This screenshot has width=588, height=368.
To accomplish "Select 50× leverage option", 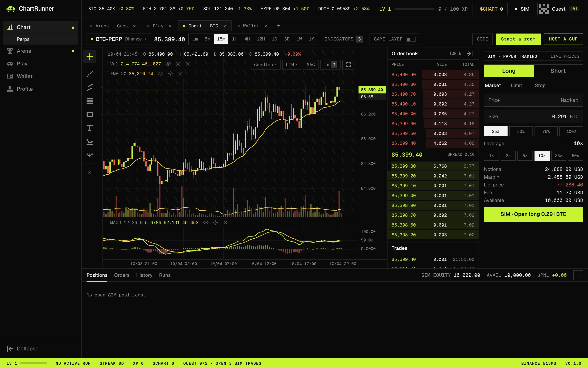I will pyautogui.click(x=575, y=156).
